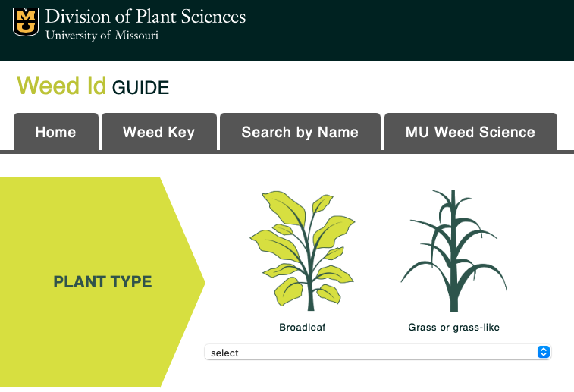This screenshot has height=392, width=574.
Task: Click the word select in the dropdown
Action: 224,353
